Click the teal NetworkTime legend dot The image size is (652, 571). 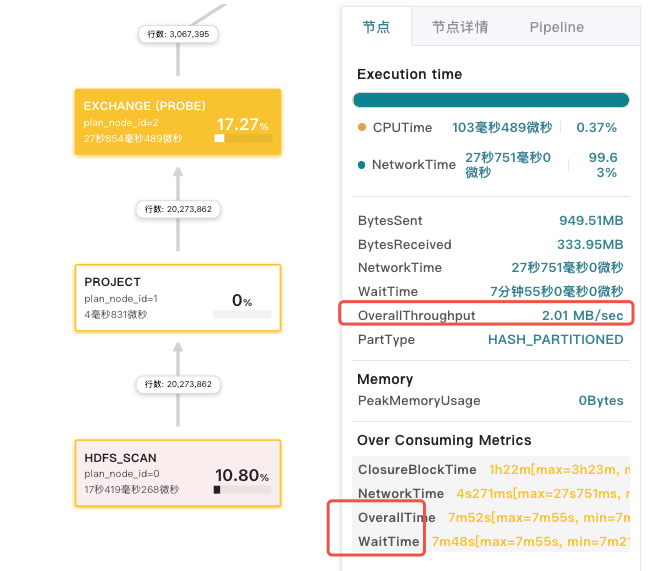(362, 165)
